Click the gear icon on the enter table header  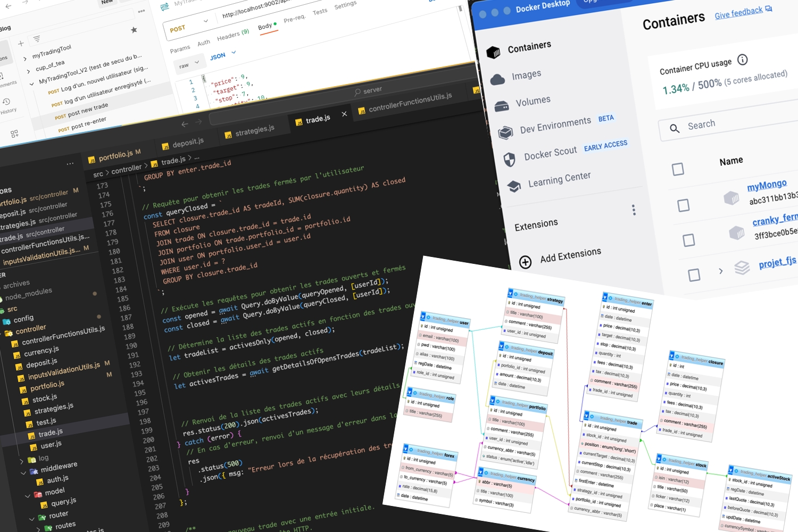click(611, 298)
